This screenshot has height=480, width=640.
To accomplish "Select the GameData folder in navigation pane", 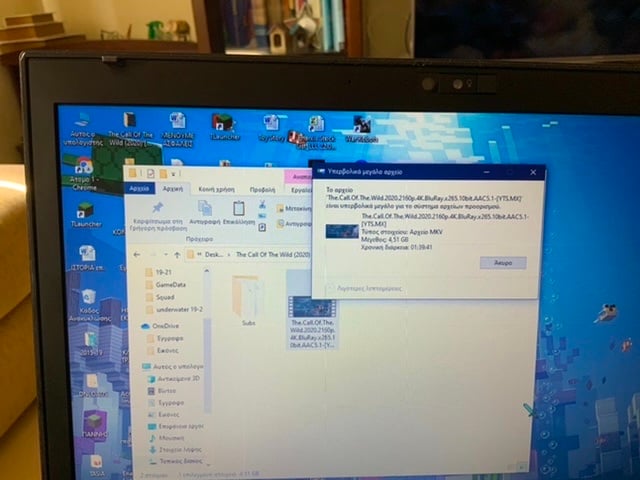I will pos(166,284).
